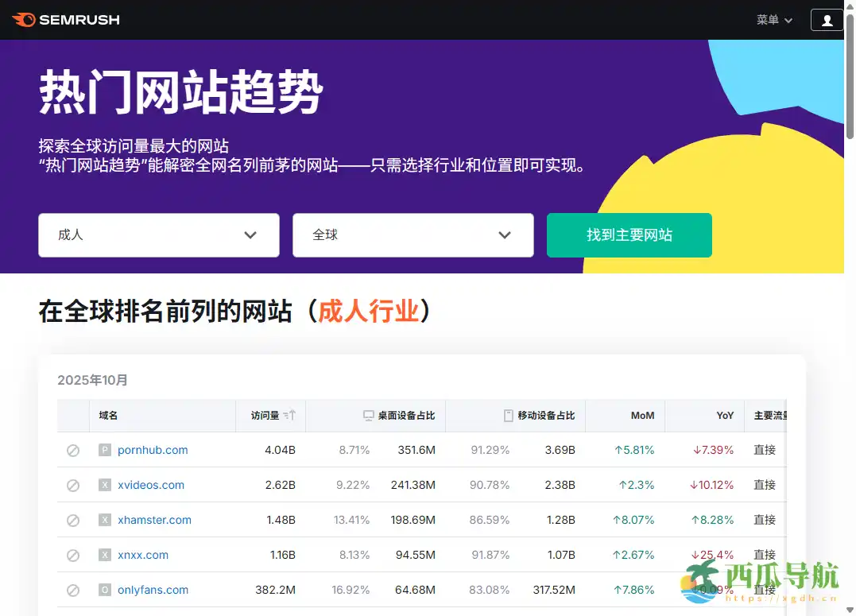Select the MoM column header
This screenshot has width=856, height=616.
(x=644, y=415)
